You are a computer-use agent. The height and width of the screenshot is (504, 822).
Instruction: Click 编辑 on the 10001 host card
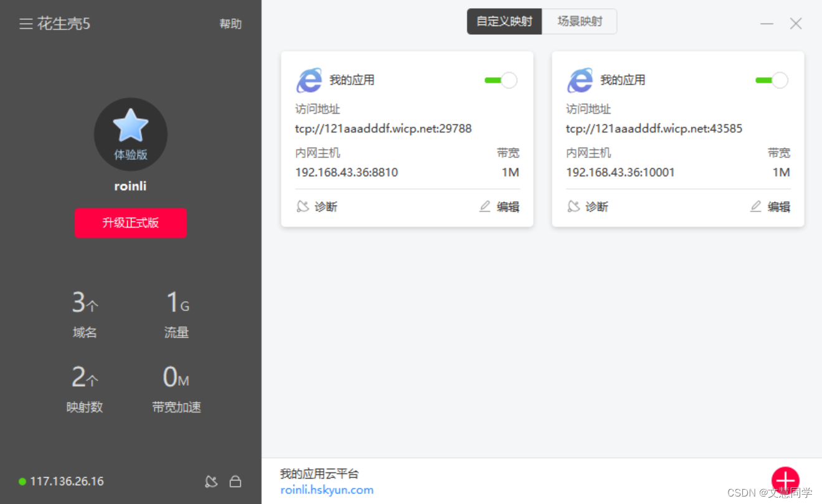pos(779,207)
